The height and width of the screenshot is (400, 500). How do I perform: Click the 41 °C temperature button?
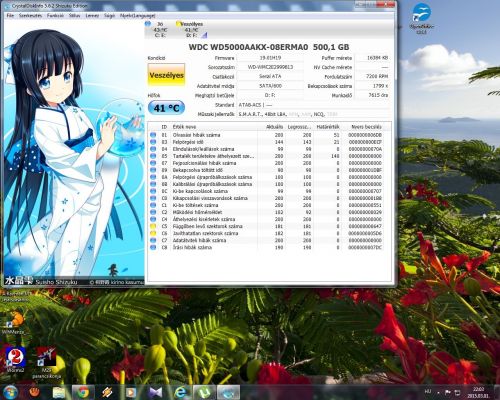point(166,108)
